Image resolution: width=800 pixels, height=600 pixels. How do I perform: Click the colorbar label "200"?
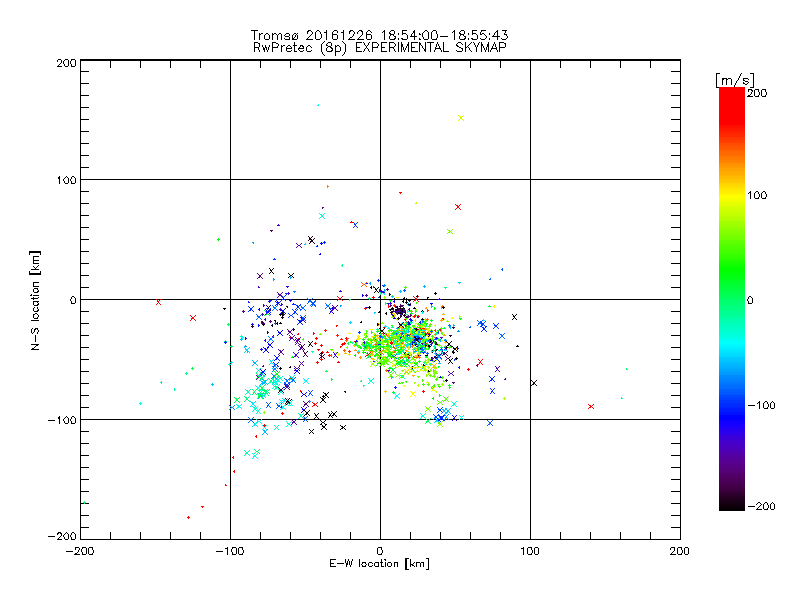(x=757, y=93)
